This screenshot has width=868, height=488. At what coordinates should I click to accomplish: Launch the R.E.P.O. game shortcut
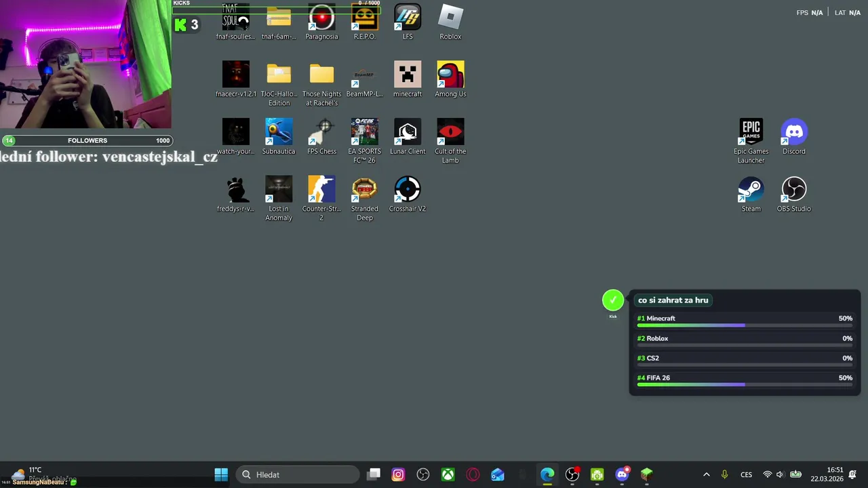(x=364, y=22)
